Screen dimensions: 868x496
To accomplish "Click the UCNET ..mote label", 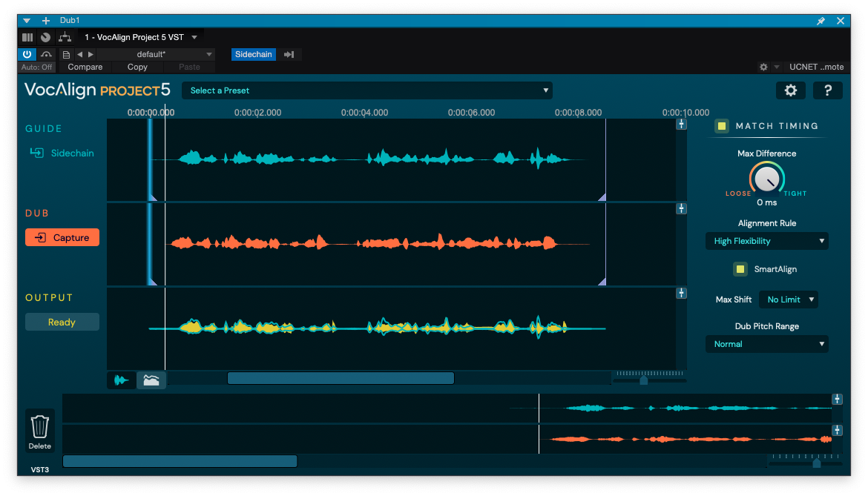I will pyautogui.click(x=817, y=67).
